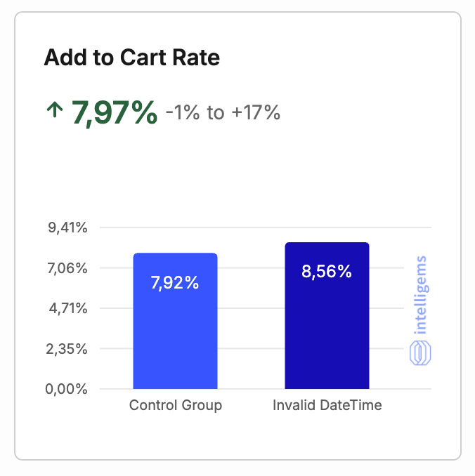This screenshot has height=476, width=475.
Task: Click the 2,35% y-axis tick label
Action: (x=67, y=348)
